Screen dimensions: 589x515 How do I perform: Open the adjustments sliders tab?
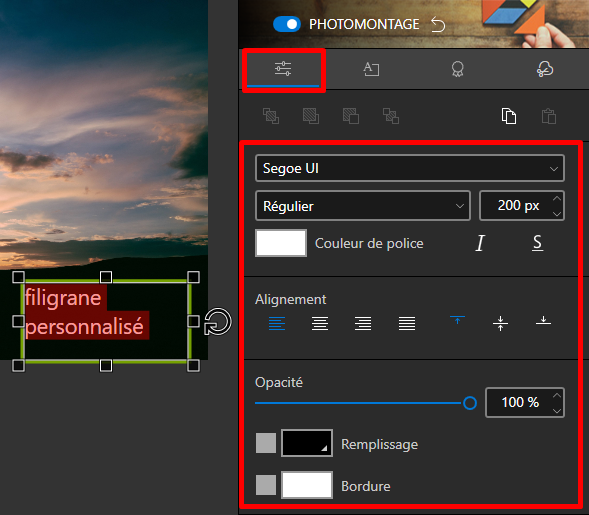283,69
